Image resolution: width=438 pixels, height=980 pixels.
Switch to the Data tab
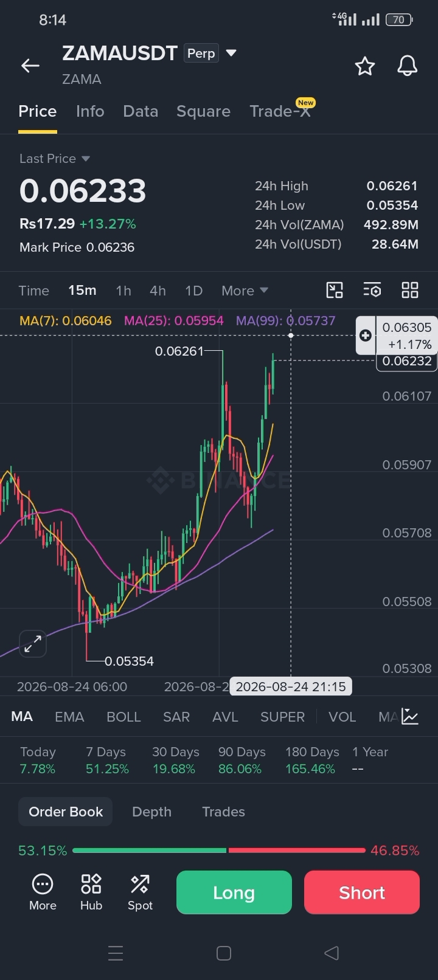141,111
